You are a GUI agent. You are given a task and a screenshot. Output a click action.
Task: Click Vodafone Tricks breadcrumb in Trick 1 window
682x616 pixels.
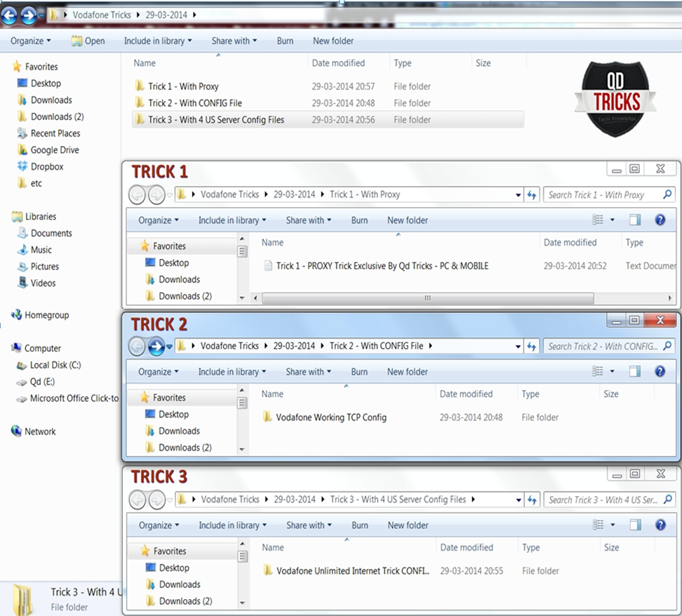229,194
